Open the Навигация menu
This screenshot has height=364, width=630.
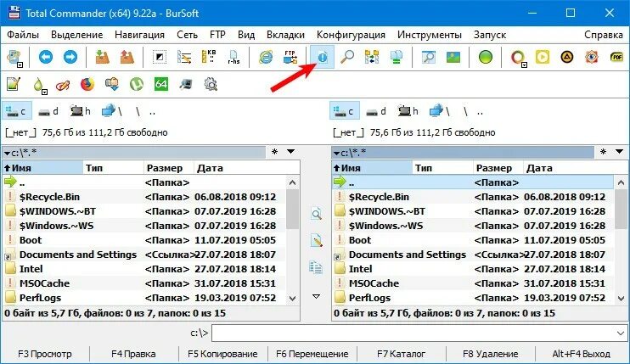139,35
